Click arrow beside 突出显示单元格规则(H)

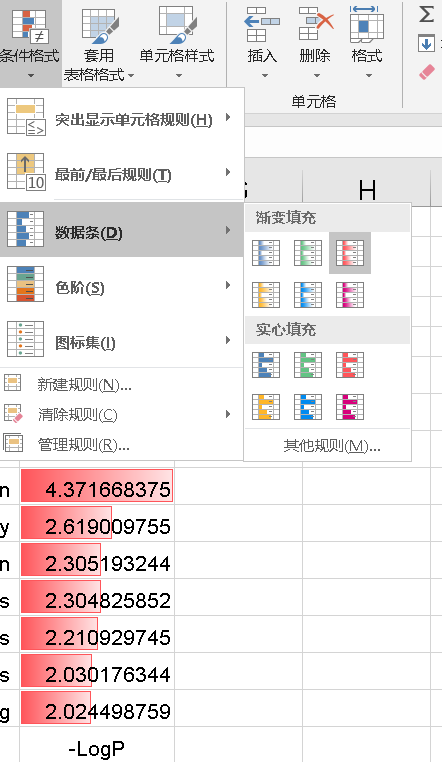pos(228,118)
